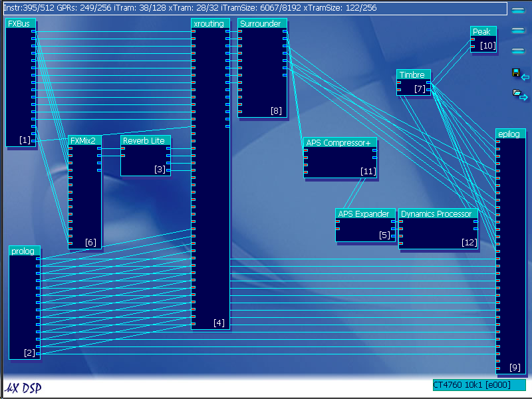Select the Dynamics Processor plugin header
This screenshot has height=399, width=532.
[x=438, y=213]
